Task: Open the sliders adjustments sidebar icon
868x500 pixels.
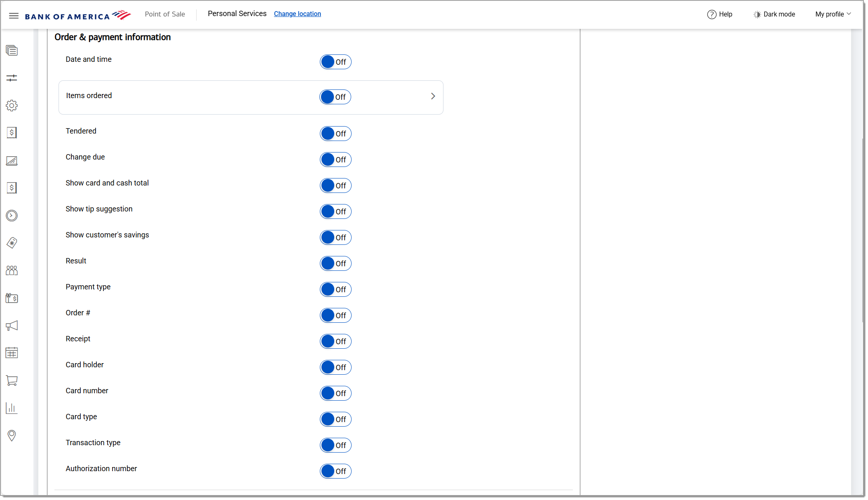Action: [12, 78]
